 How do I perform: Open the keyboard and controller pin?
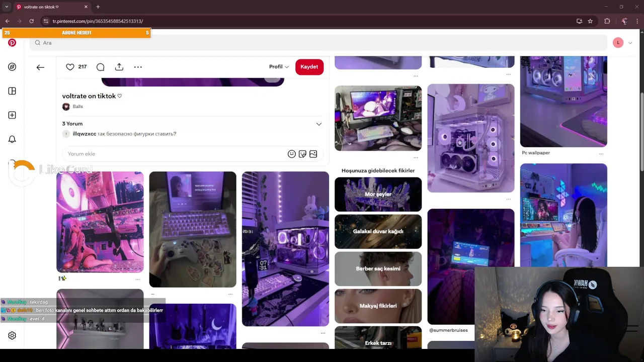192,229
